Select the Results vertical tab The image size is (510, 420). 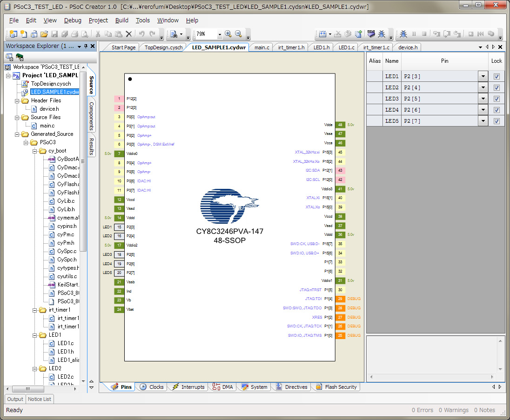[92, 147]
